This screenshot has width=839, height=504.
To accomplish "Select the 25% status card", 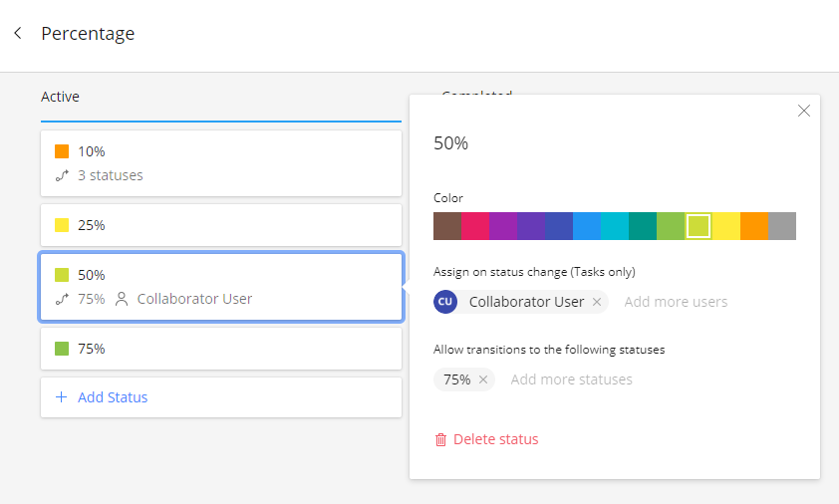I will (x=220, y=225).
